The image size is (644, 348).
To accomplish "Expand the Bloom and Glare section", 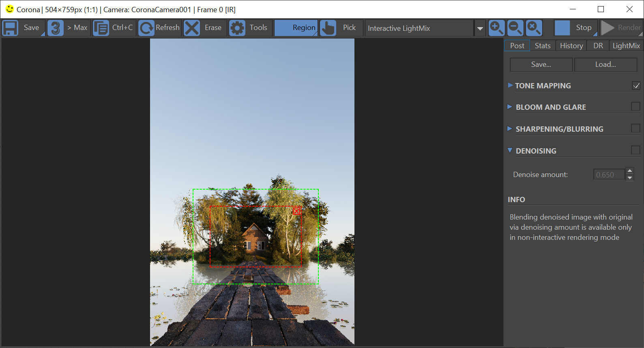I will point(510,107).
